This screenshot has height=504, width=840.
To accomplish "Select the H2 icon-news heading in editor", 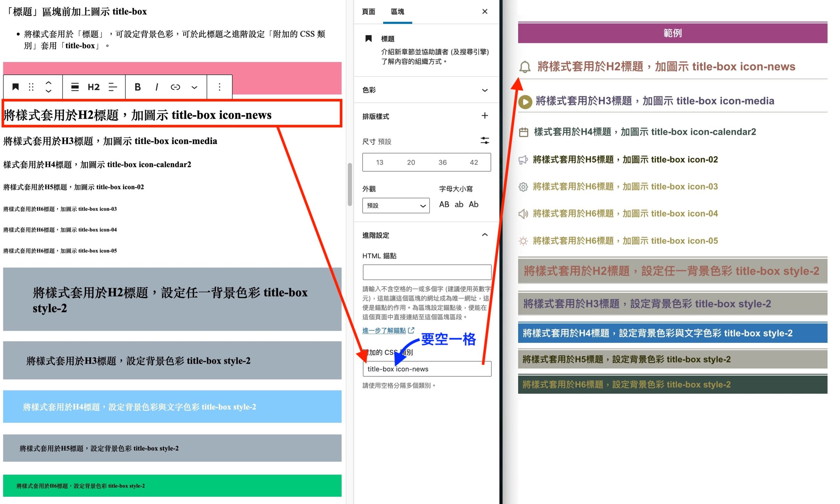I will (137, 115).
